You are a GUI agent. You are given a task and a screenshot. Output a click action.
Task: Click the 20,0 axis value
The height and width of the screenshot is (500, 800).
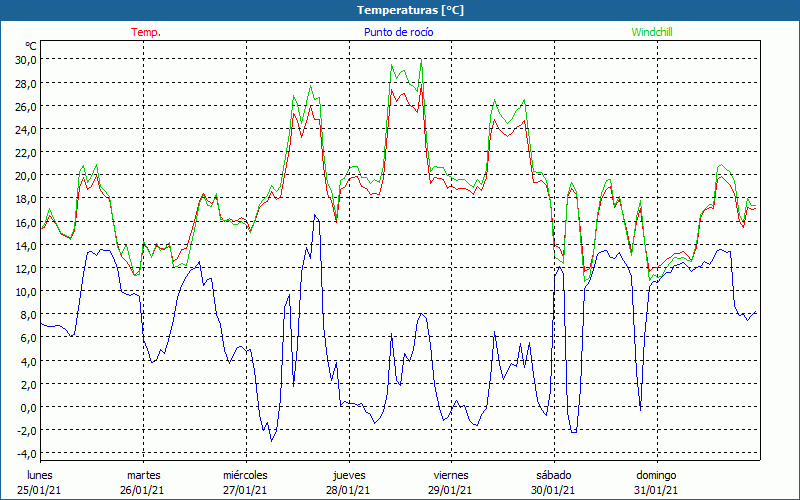[26, 176]
